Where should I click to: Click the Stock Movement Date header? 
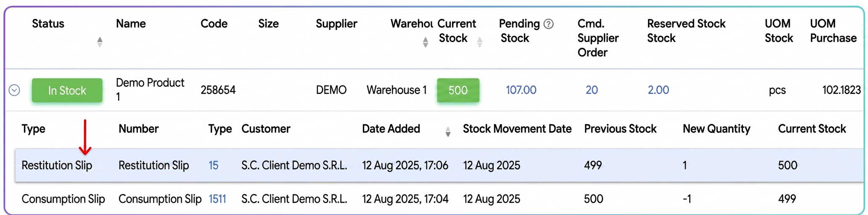click(x=517, y=128)
